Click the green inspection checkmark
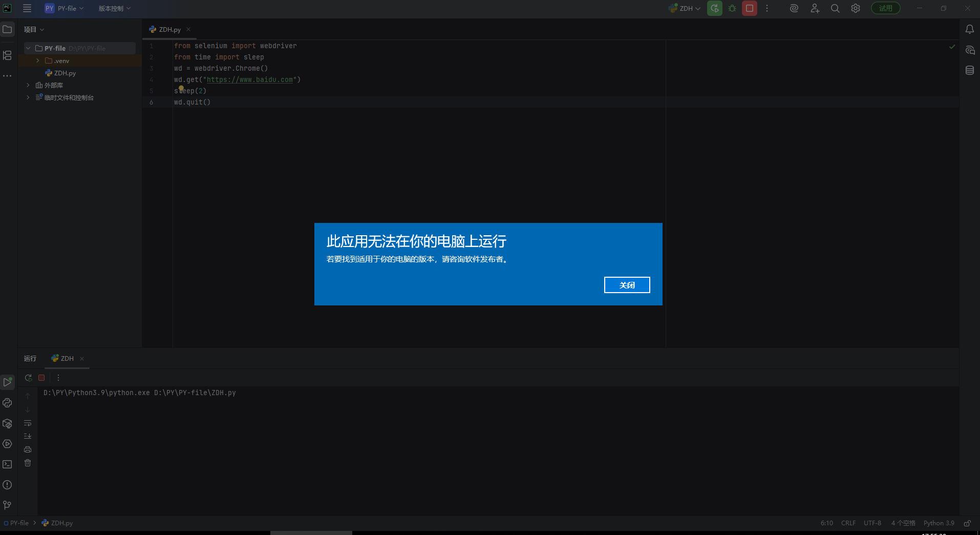 tap(952, 47)
